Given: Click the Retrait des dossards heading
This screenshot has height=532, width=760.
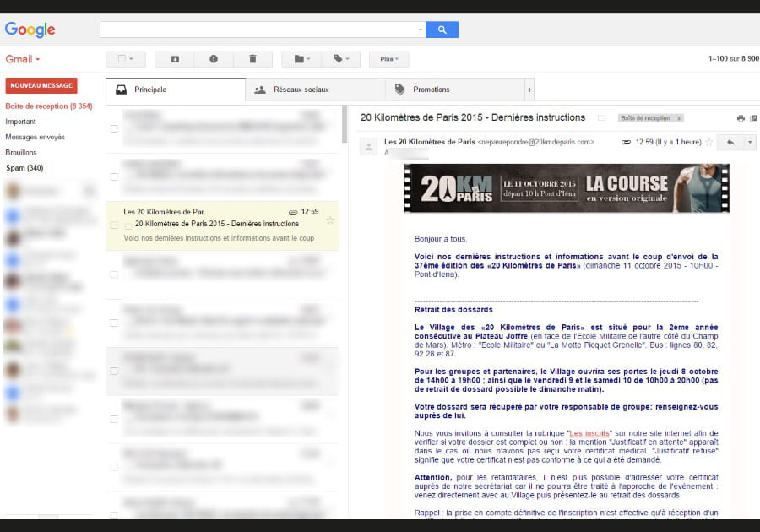Looking at the screenshot, I should click(x=453, y=310).
